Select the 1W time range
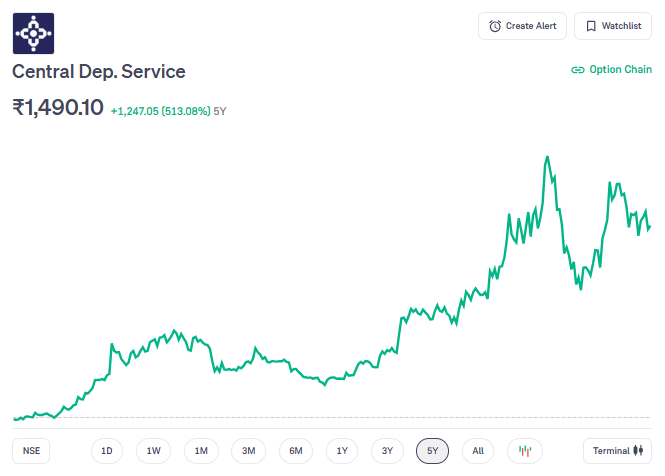Screen dimensions: 665x476 click(153, 451)
